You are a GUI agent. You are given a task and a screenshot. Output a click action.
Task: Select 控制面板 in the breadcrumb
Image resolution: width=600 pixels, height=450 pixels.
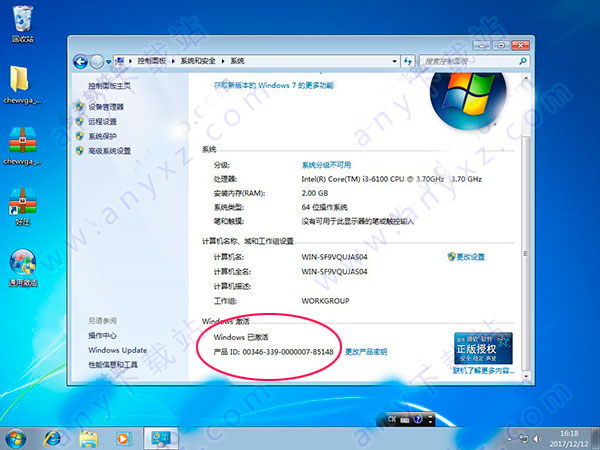tap(152, 61)
